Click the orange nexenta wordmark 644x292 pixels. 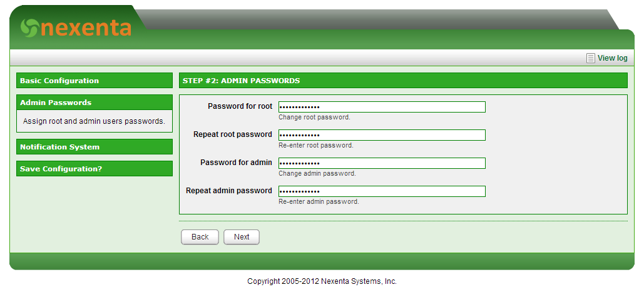pyautogui.click(x=86, y=28)
